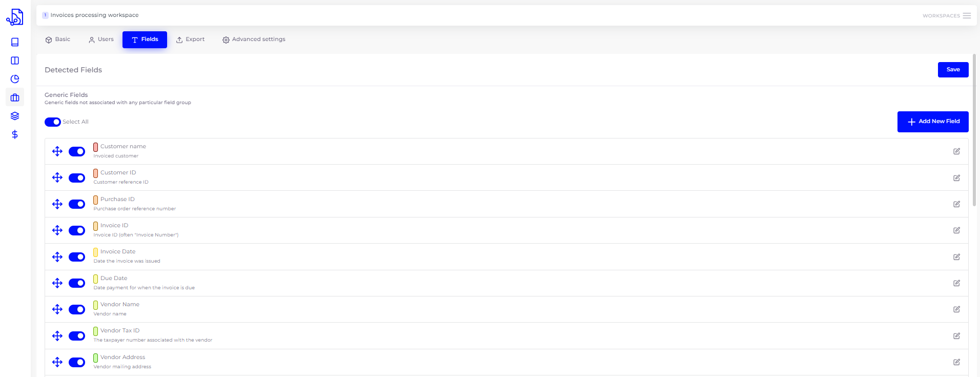
Task: Disable the Vendor Address toggle
Action: tap(77, 362)
